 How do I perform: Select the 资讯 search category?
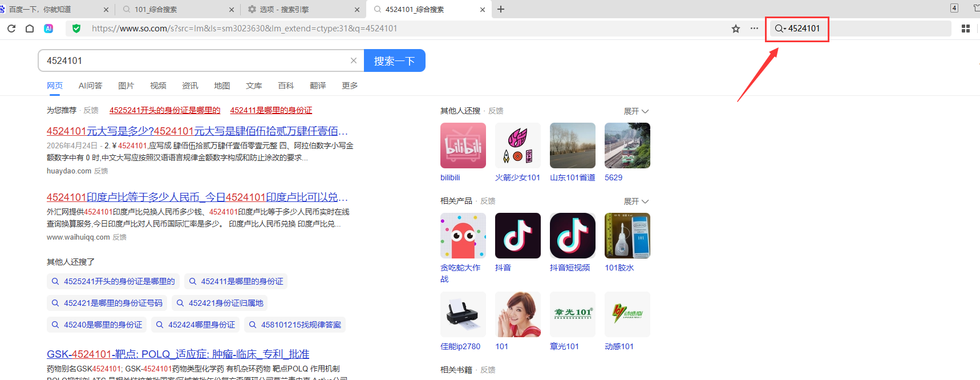(x=190, y=86)
